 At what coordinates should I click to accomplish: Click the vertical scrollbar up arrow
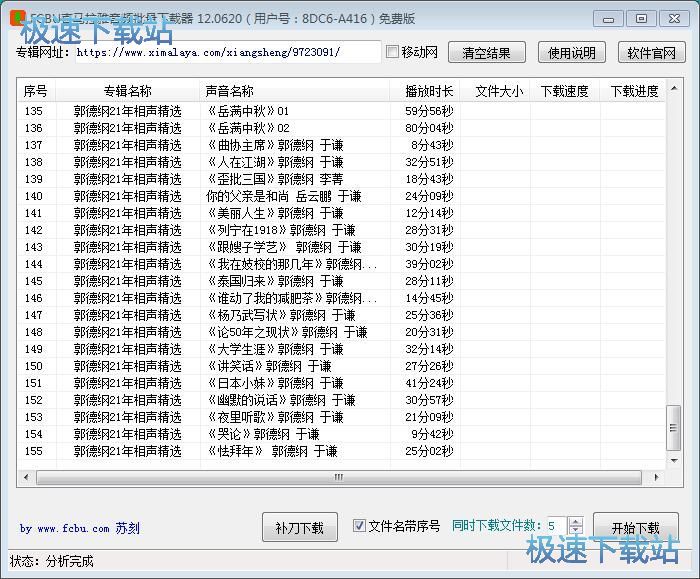click(x=674, y=88)
